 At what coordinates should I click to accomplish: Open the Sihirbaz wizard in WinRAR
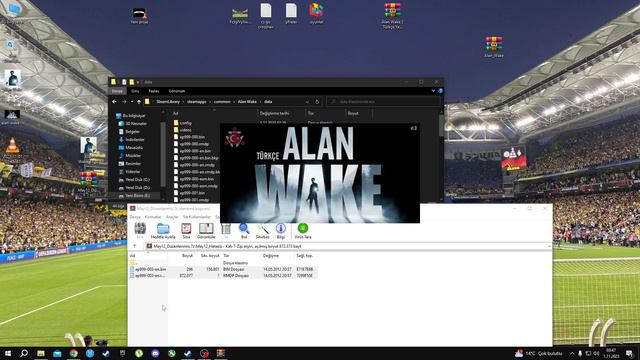click(x=262, y=231)
